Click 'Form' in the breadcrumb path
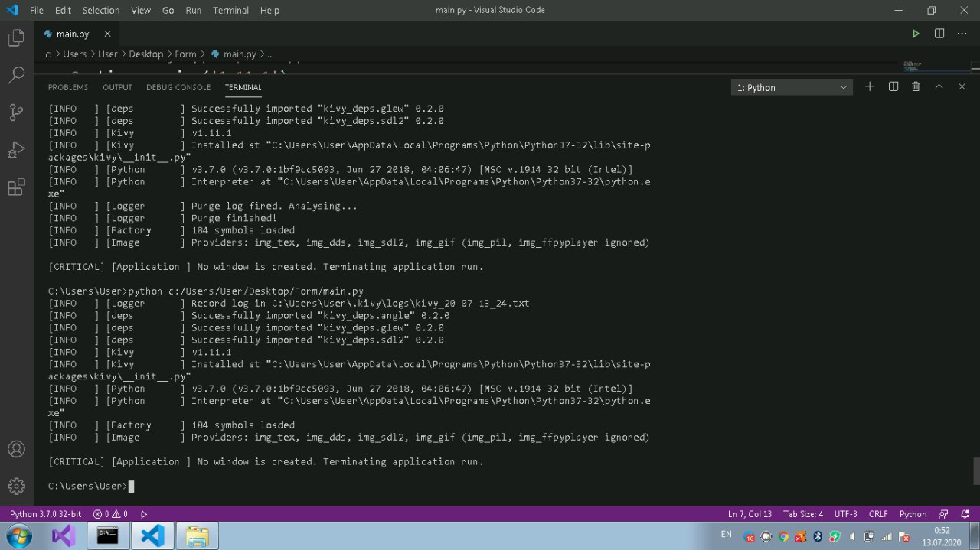Image resolution: width=980 pixels, height=550 pixels. [x=185, y=54]
